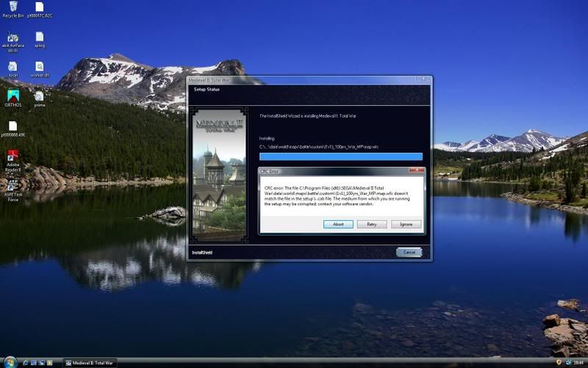Select the file icon right of Recycle Bin
This screenshot has width=588, height=368.
pyautogui.click(x=40, y=10)
